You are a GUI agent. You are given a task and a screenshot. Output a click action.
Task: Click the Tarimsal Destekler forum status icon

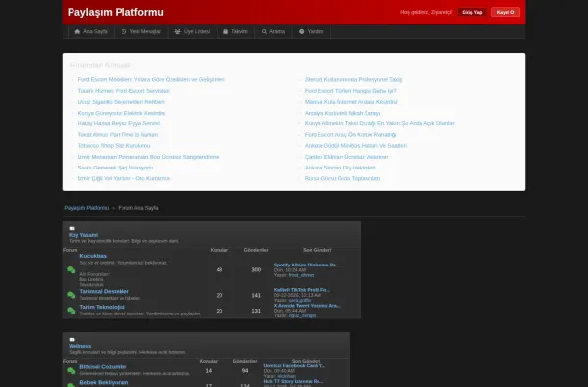tap(72, 295)
